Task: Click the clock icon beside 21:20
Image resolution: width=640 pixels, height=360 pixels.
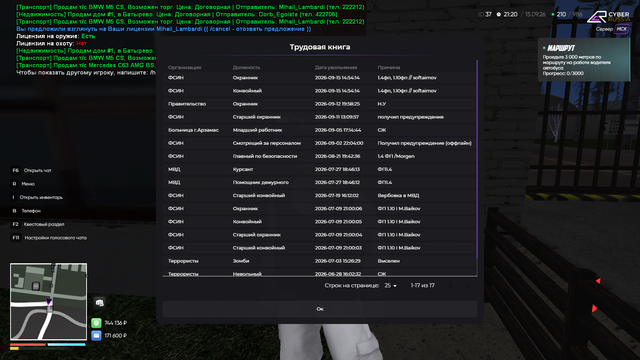Action: [498, 14]
